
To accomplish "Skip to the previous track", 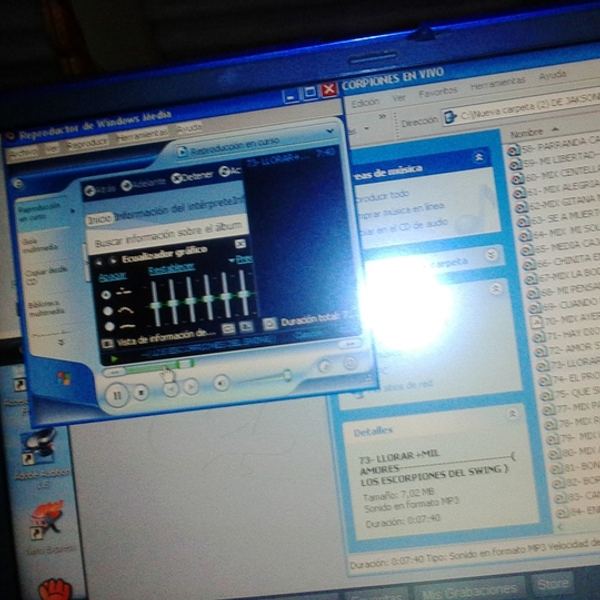I will coord(171,389).
